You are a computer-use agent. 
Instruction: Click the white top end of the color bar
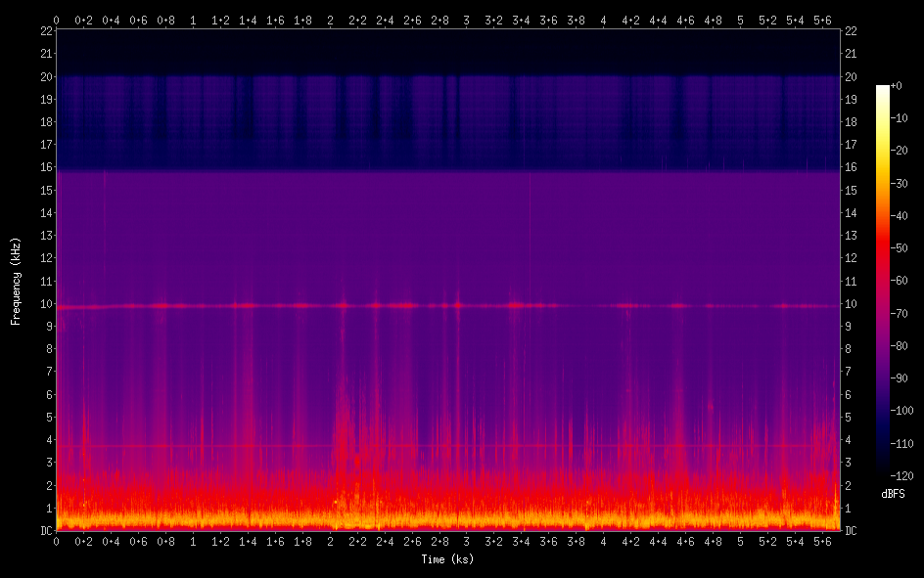[883, 88]
